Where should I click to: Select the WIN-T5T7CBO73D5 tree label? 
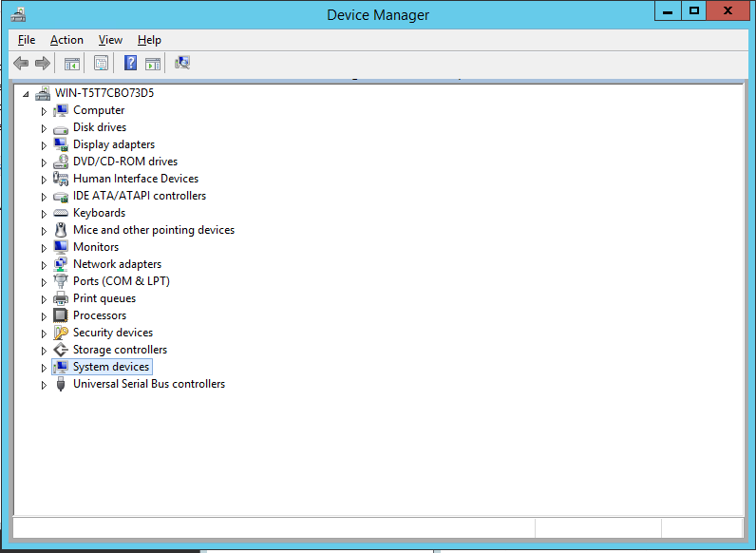104,93
